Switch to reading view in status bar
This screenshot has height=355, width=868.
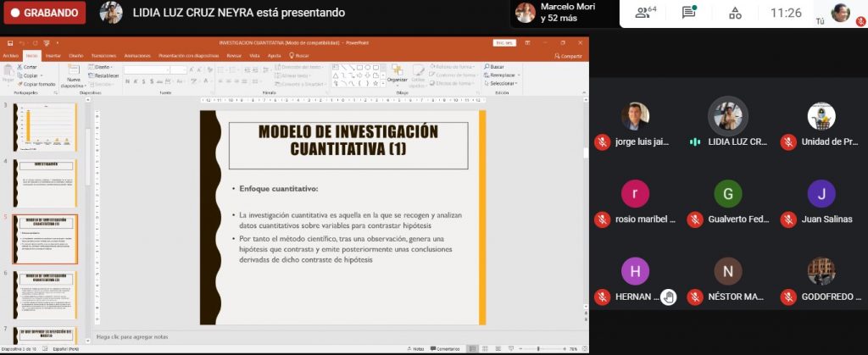(500, 349)
